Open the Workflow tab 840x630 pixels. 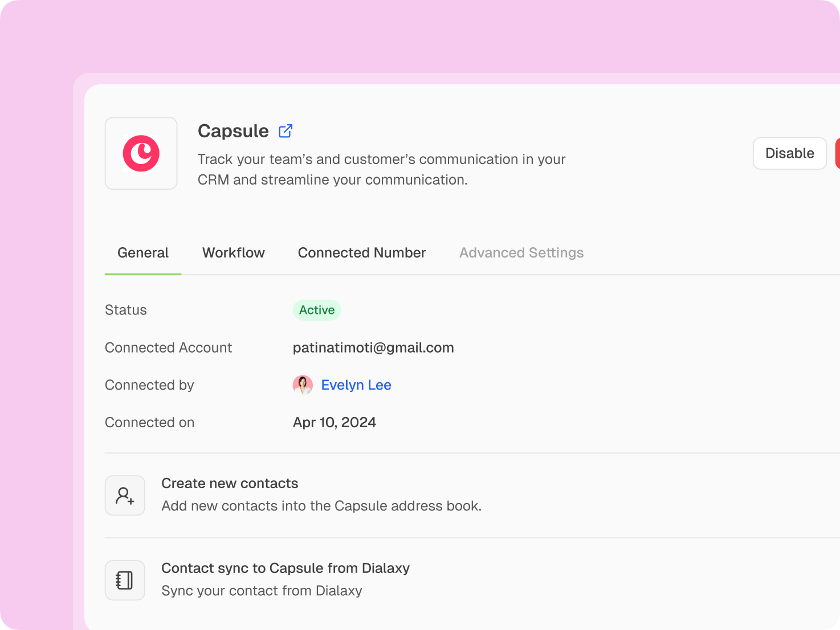tap(234, 253)
